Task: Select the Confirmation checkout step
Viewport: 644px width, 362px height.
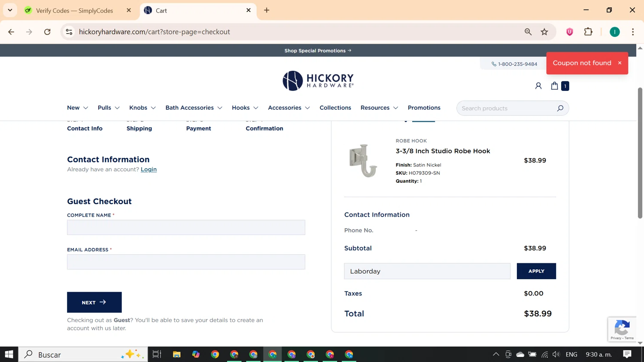Action: (264, 128)
